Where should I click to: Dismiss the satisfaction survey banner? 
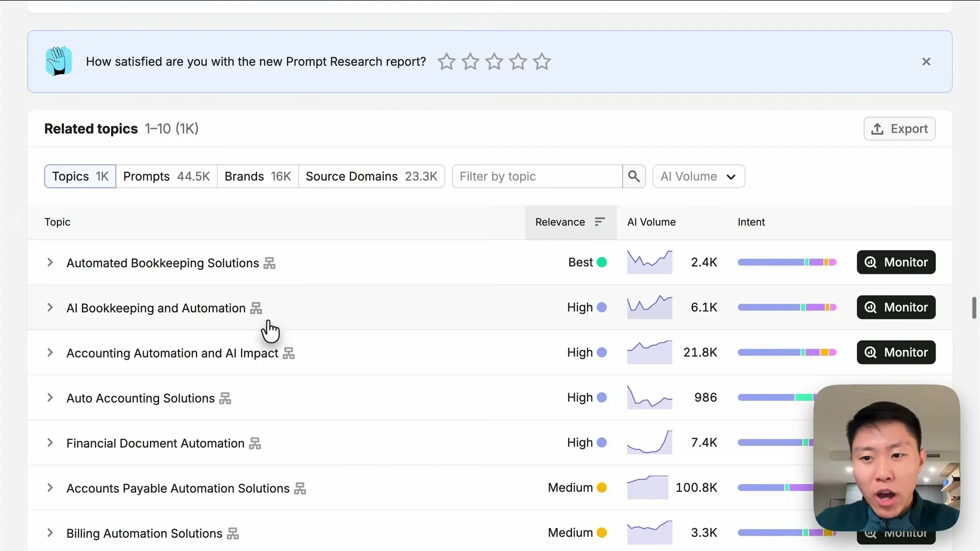click(x=926, y=62)
